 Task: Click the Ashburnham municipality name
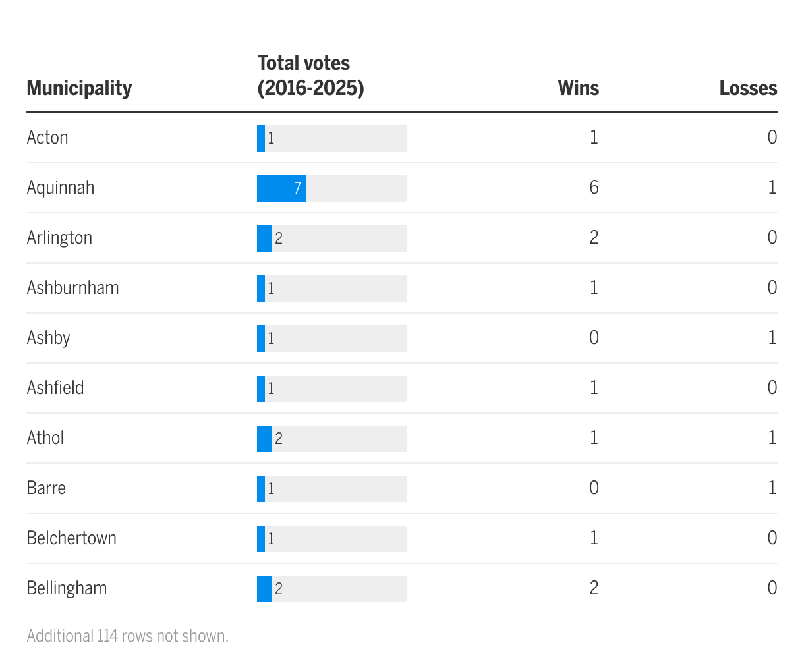[72, 288]
